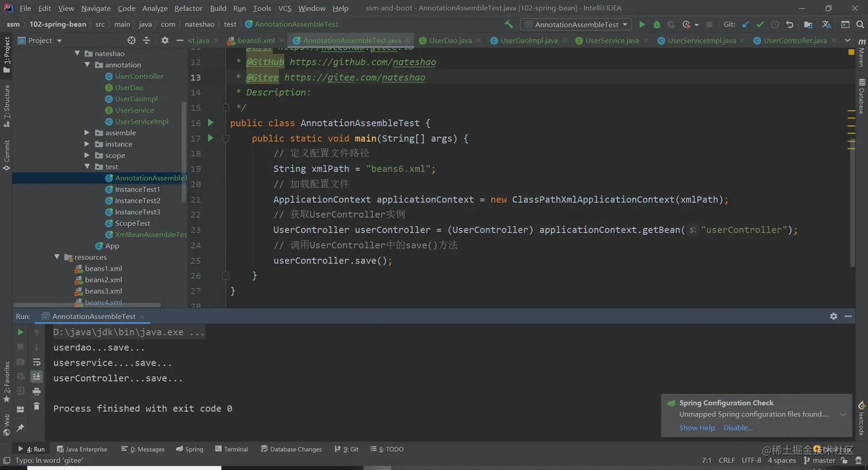Switch to the UserController.java editor tab
The image size is (868, 470).
click(x=795, y=40)
